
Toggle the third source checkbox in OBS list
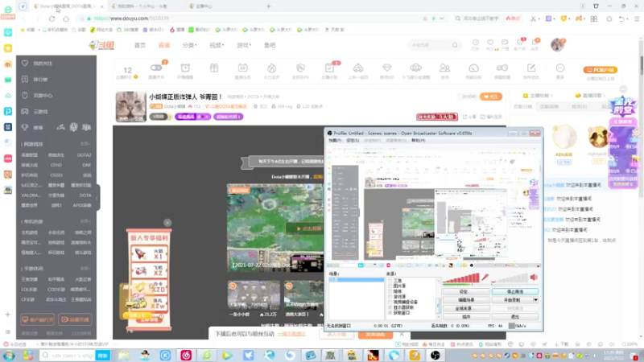[390, 291]
